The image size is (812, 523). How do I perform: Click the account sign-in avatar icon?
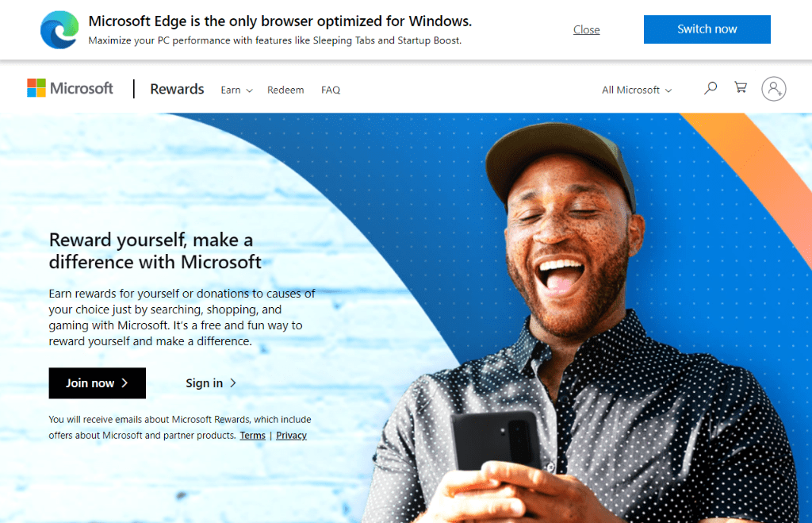point(774,89)
